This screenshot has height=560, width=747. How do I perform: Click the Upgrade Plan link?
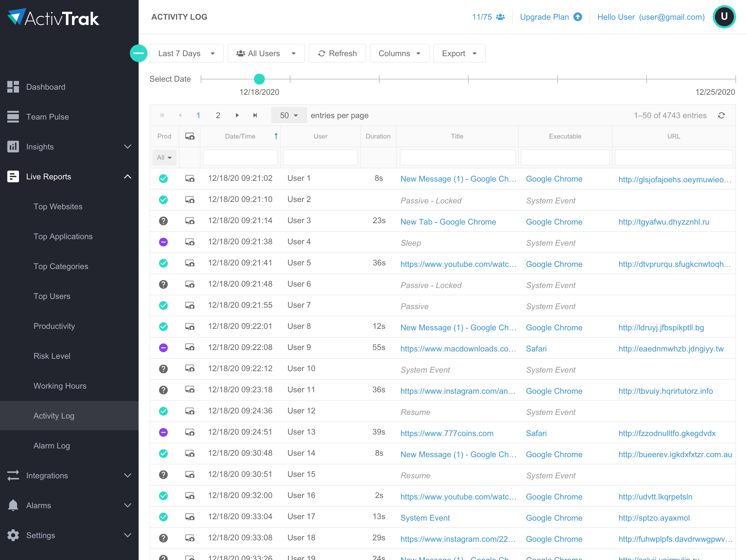(x=544, y=17)
